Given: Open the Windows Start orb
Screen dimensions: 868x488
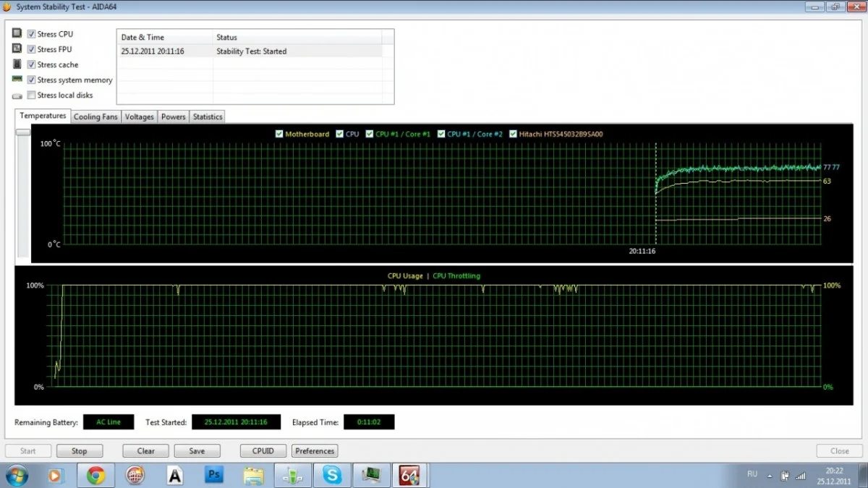Looking at the screenshot, I should [x=17, y=476].
